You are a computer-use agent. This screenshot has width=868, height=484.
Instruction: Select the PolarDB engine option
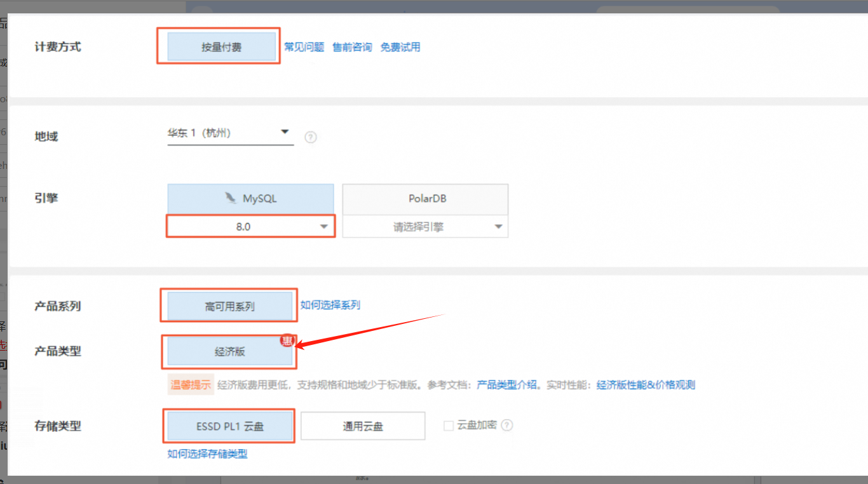425,199
